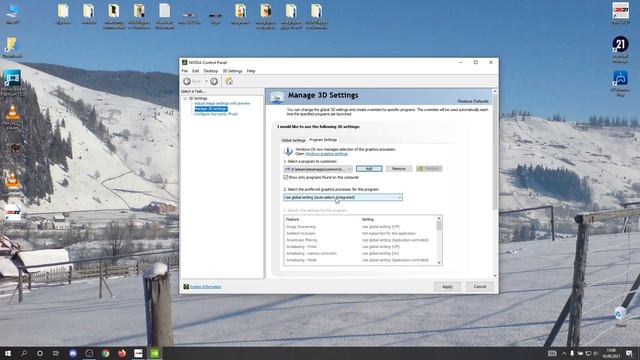Select the game controller desktop icon
Viewport: 640px width, 360px height.
click(x=620, y=83)
